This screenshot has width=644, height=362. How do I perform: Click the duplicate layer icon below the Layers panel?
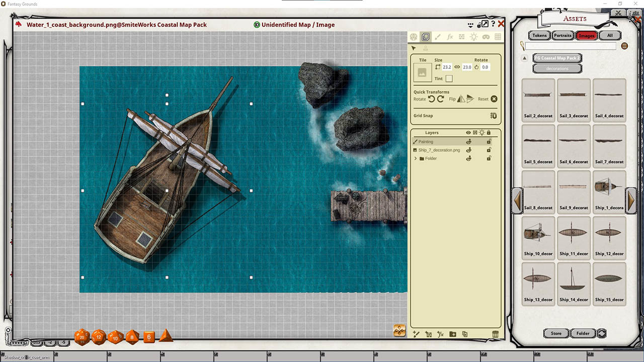[x=465, y=334]
